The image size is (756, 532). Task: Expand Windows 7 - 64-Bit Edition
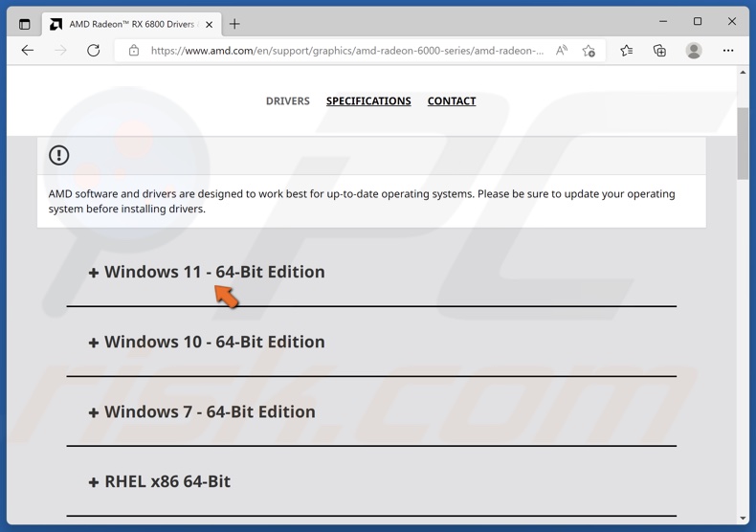point(202,411)
